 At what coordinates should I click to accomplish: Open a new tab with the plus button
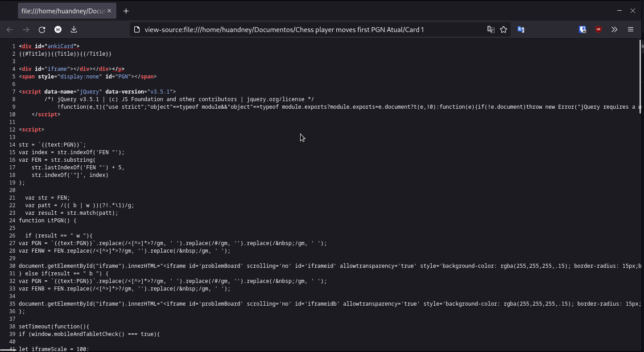click(x=126, y=11)
